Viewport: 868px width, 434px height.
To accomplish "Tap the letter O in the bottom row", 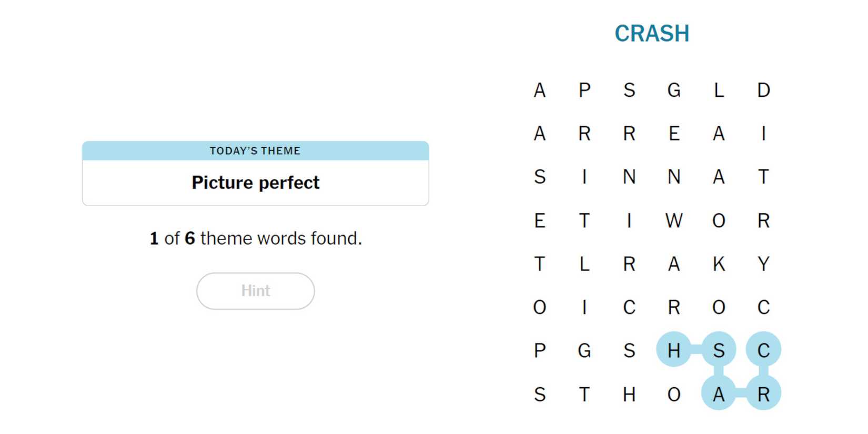I will [674, 393].
